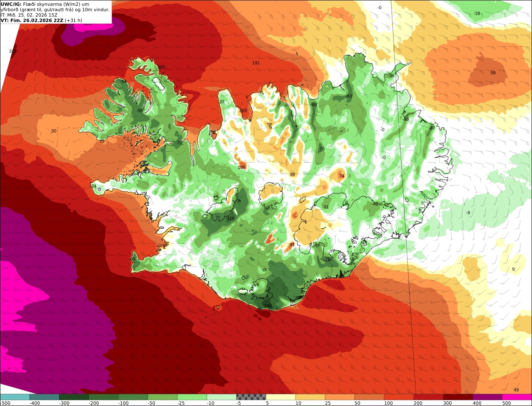532x406 pixels.
Task: Click the '91' value label on the map
Action: pyautogui.click(x=292, y=245)
